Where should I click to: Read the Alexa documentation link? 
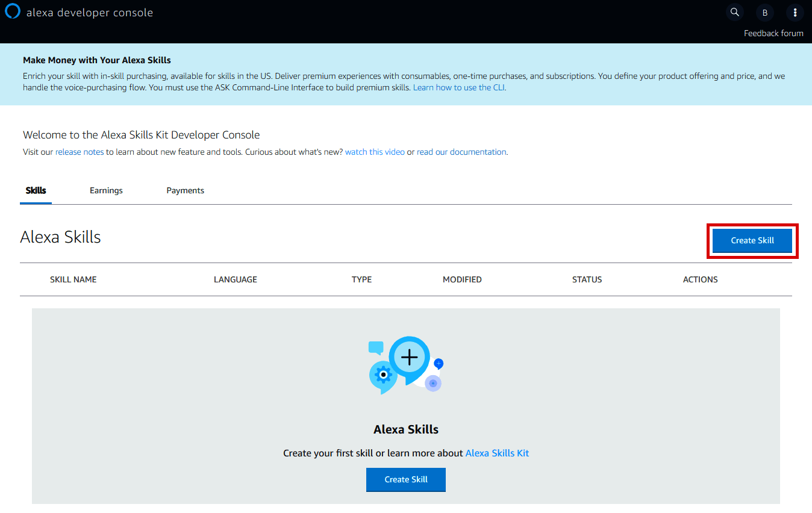[x=461, y=152]
